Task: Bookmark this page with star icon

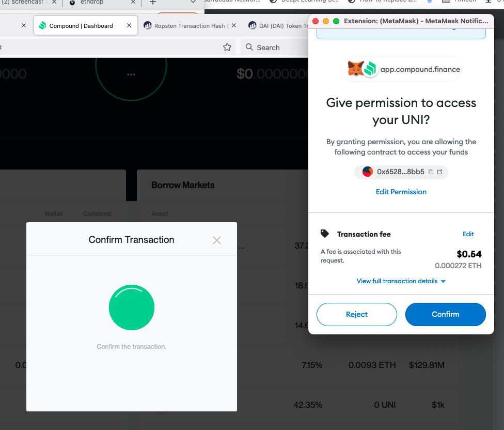Action: (227, 47)
